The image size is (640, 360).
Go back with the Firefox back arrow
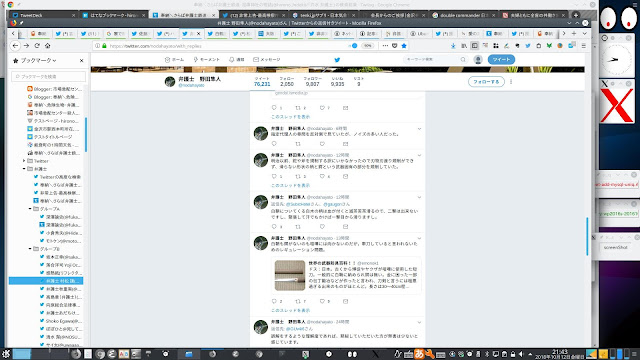click(16, 46)
